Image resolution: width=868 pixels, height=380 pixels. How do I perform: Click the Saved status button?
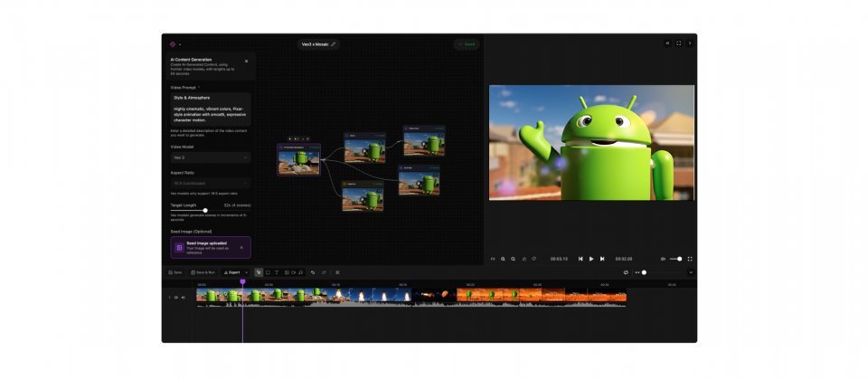(467, 44)
